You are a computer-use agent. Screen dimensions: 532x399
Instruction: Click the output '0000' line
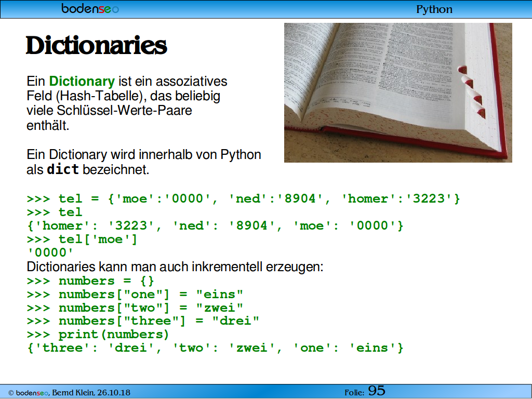(x=50, y=252)
